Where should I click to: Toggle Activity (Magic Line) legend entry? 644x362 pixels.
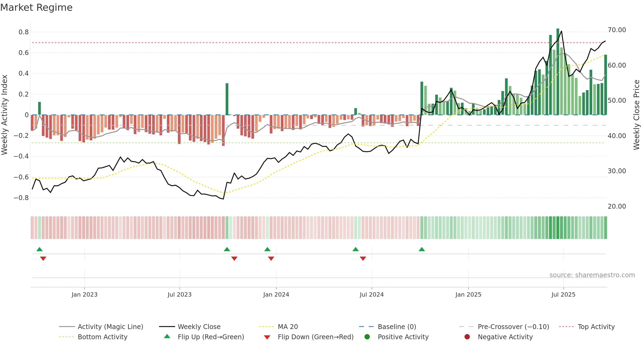101,327
